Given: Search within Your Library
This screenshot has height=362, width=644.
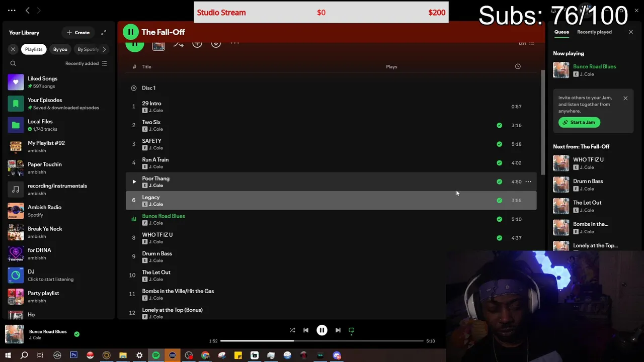Looking at the screenshot, I should coord(13,63).
